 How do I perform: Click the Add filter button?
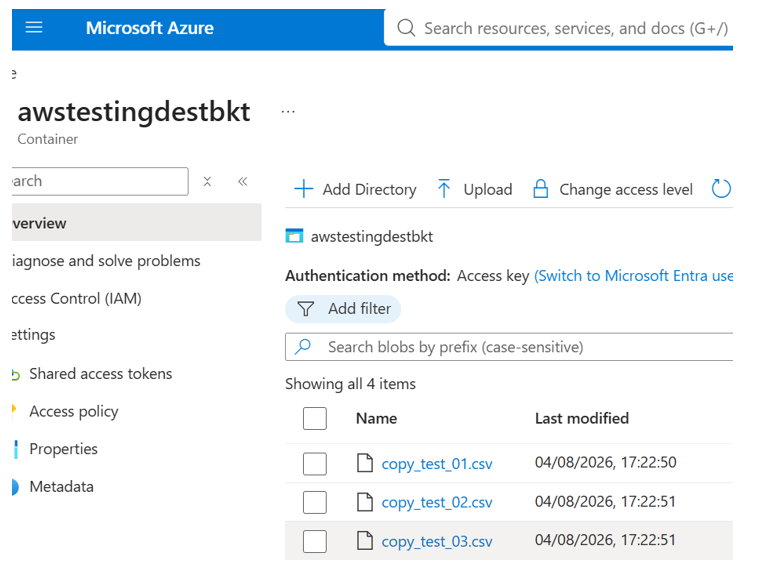click(343, 309)
